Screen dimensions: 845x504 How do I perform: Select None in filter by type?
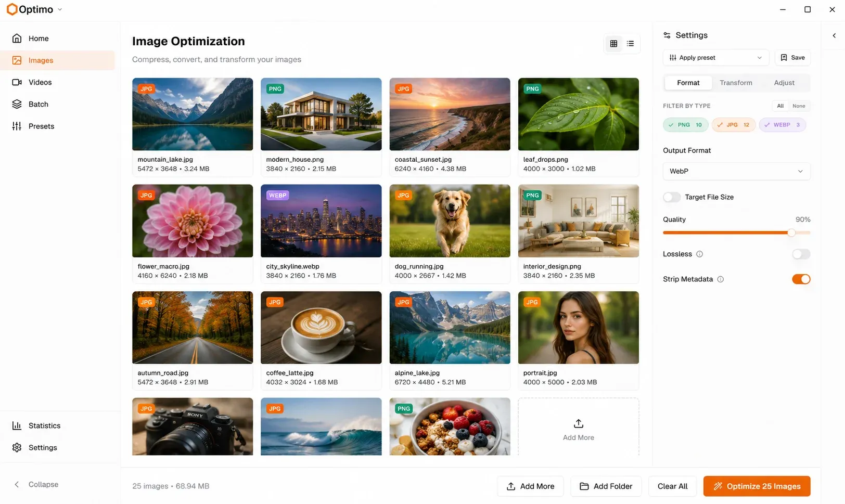pyautogui.click(x=799, y=106)
